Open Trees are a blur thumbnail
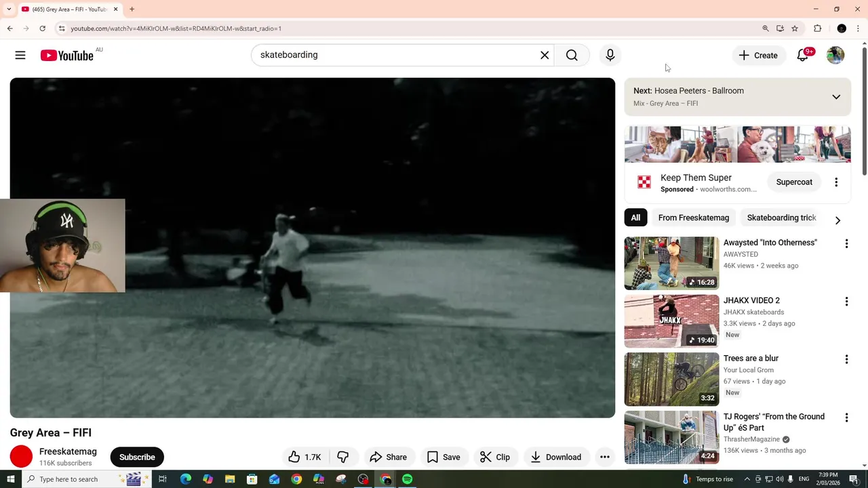This screenshot has height=488, width=868. 671,379
